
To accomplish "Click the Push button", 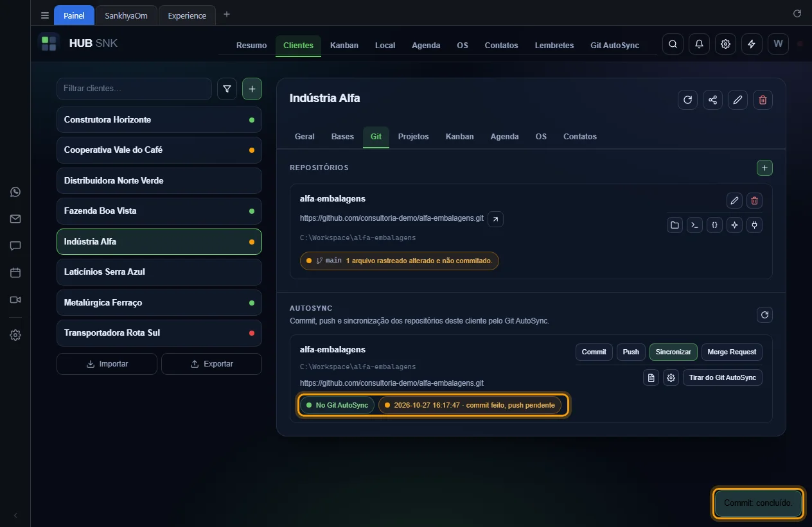I will (x=631, y=352).
